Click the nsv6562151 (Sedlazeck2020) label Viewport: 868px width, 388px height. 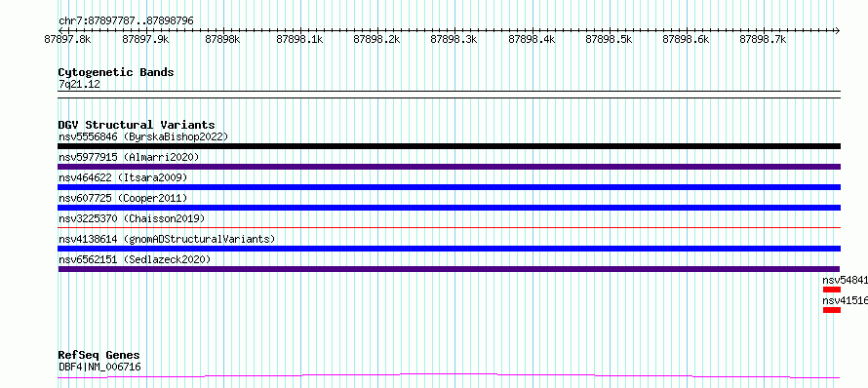coord(135,259)
